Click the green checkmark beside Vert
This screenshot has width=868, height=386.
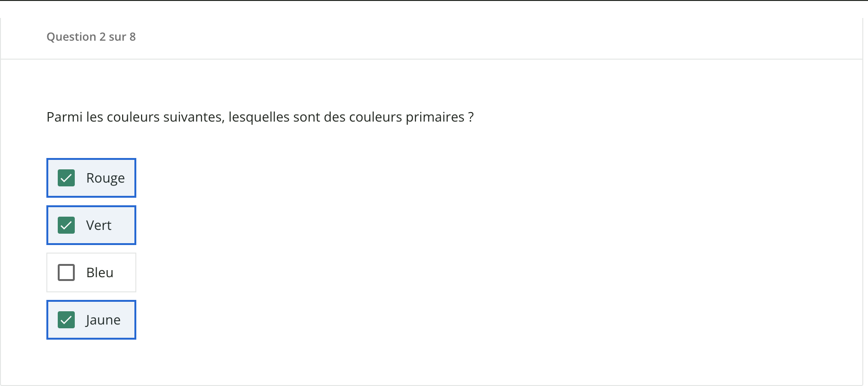click(66, 225)
